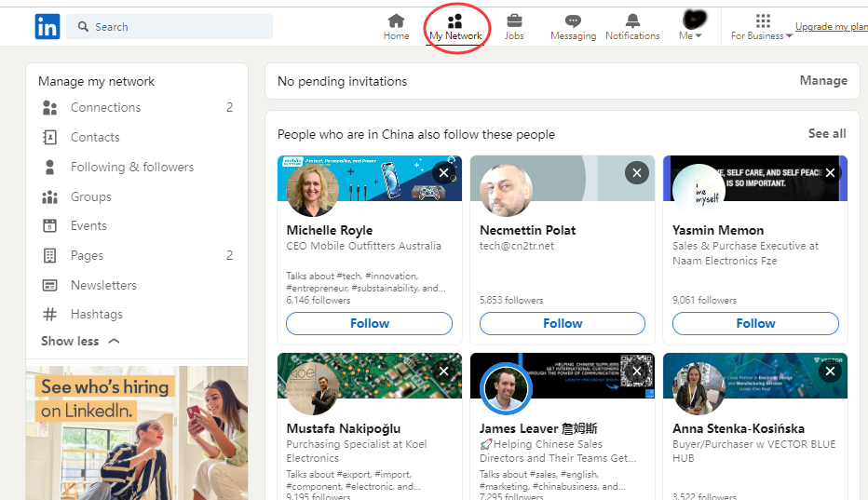Open Mustafa Nakipoğlu's profile photo
Screen dimensions: 868x500
tap(312, 388)
